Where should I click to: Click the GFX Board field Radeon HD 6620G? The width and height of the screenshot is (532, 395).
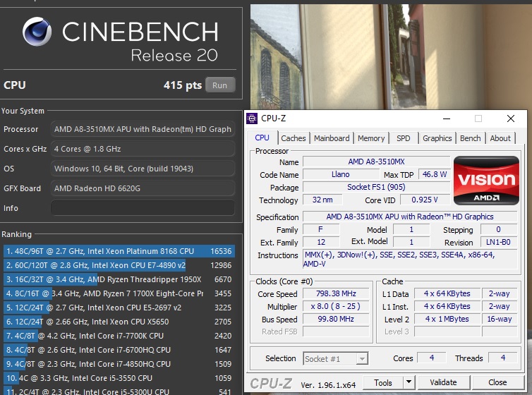[x=143, y=188]
